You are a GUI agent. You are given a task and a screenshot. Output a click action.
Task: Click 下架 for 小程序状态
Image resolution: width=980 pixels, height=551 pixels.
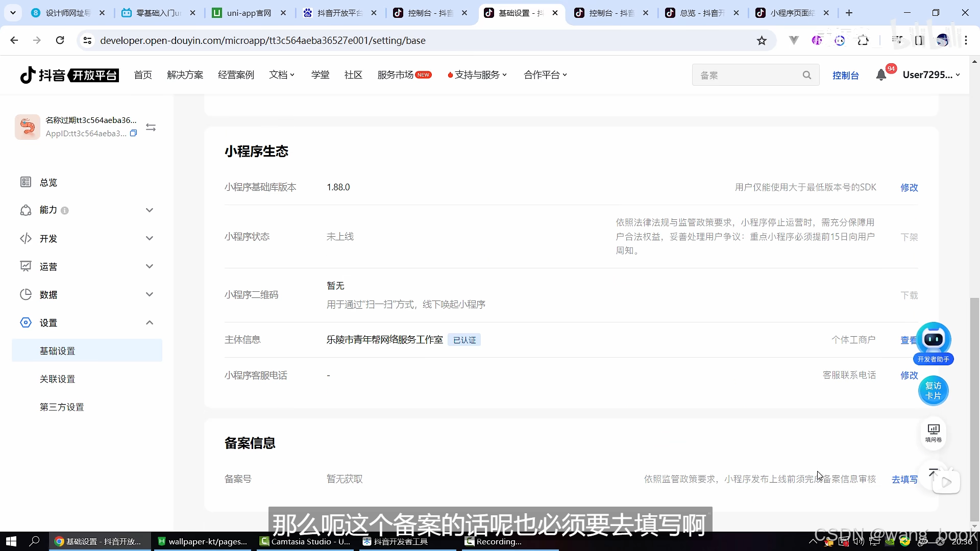(x=909, y=237)
